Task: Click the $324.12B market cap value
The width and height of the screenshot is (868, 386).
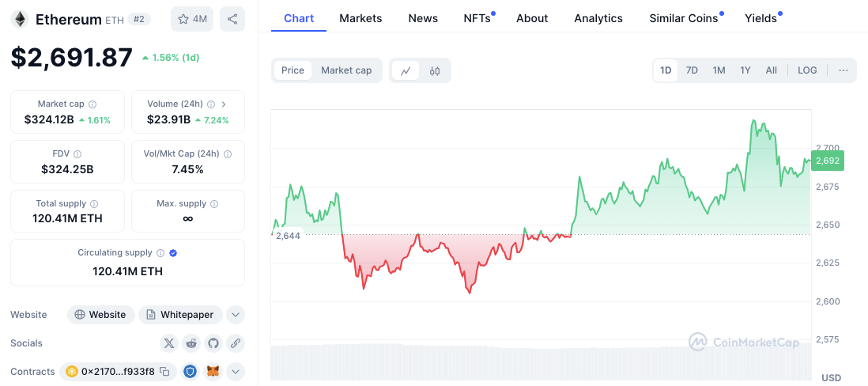Action: click(x=49, y=119)
